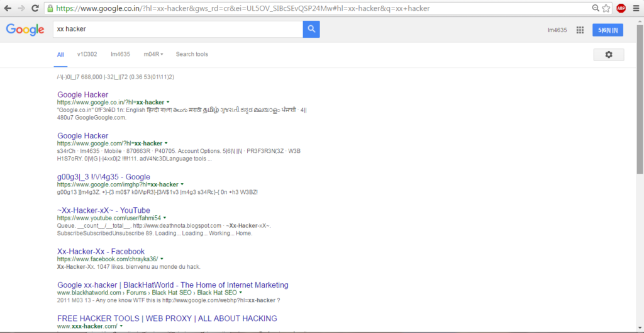The image size is (644, 333).
Task: Click Im4635 link in top header
Action: coord(557,30)
